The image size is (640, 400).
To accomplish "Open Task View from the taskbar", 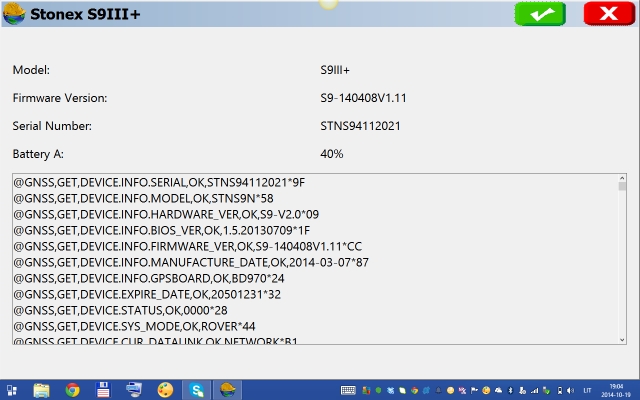I will (11, 390).
